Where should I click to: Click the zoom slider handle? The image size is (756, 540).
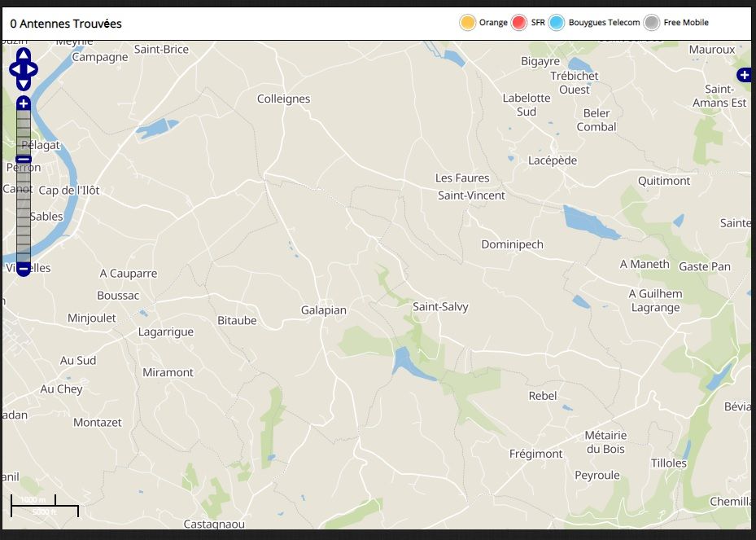click(24, 160)
